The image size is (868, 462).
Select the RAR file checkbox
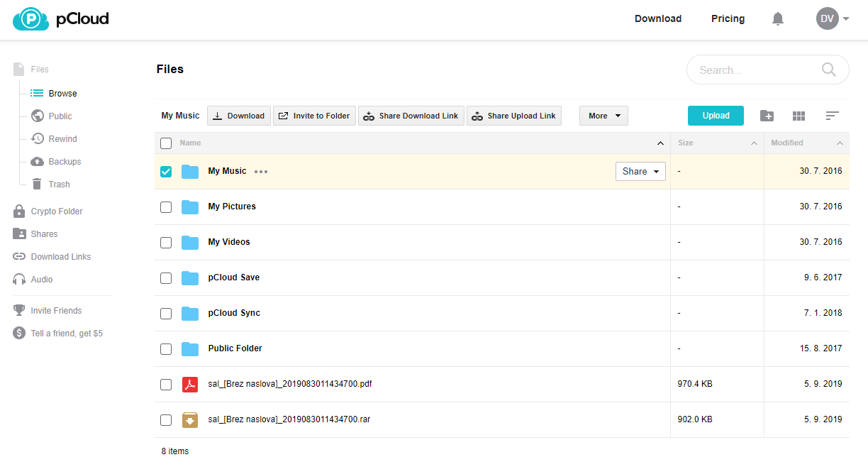coord(166,420)
